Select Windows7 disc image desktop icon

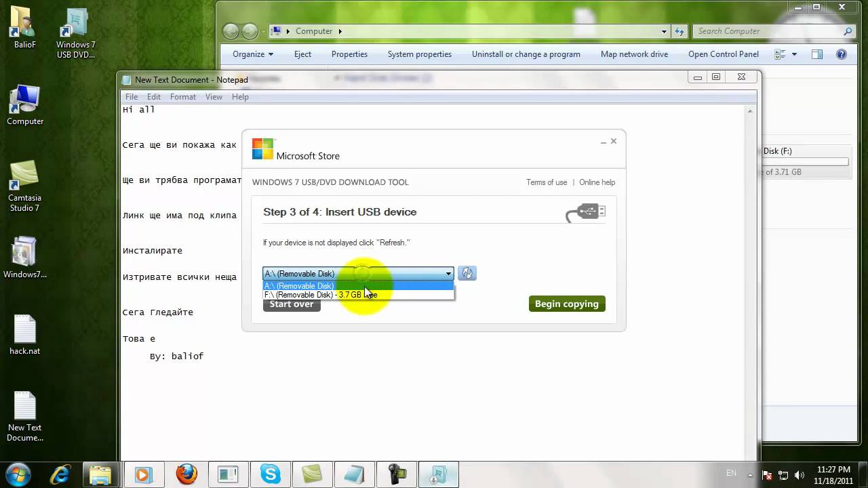25,258
